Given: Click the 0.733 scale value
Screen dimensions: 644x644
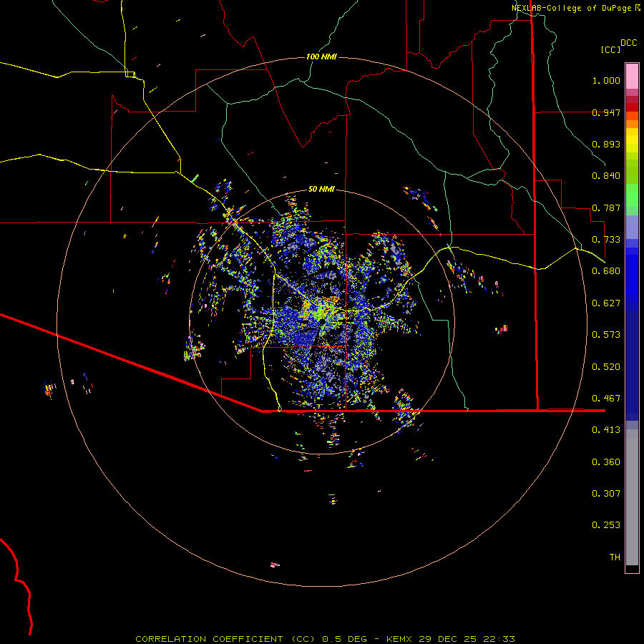Looking at the screenshot, I should (606, 240).
